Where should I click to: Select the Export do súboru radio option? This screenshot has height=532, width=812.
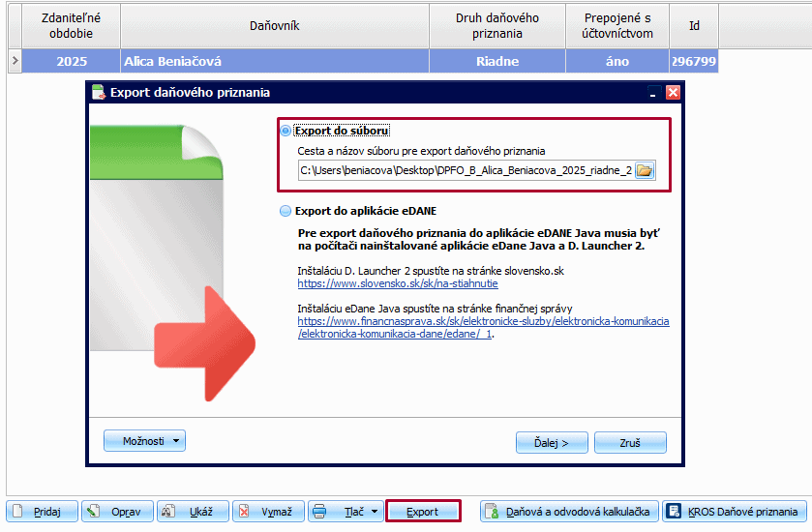pyautogui.click(x=285, y=131)
